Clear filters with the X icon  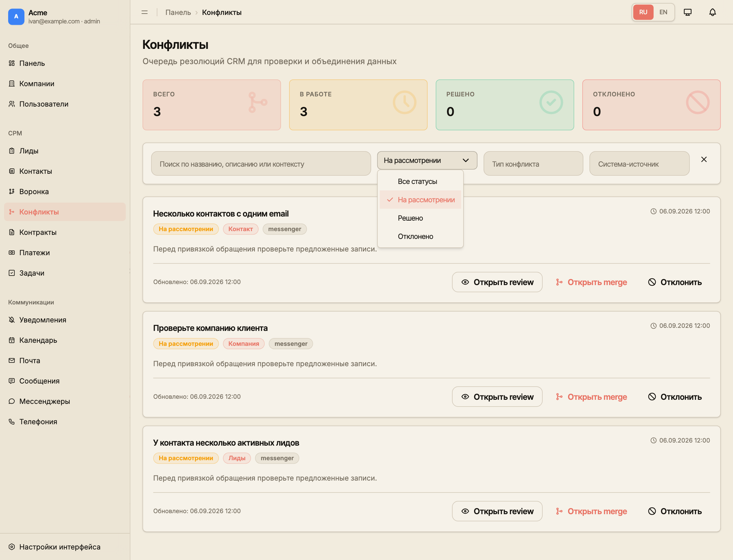coord(704,160)
